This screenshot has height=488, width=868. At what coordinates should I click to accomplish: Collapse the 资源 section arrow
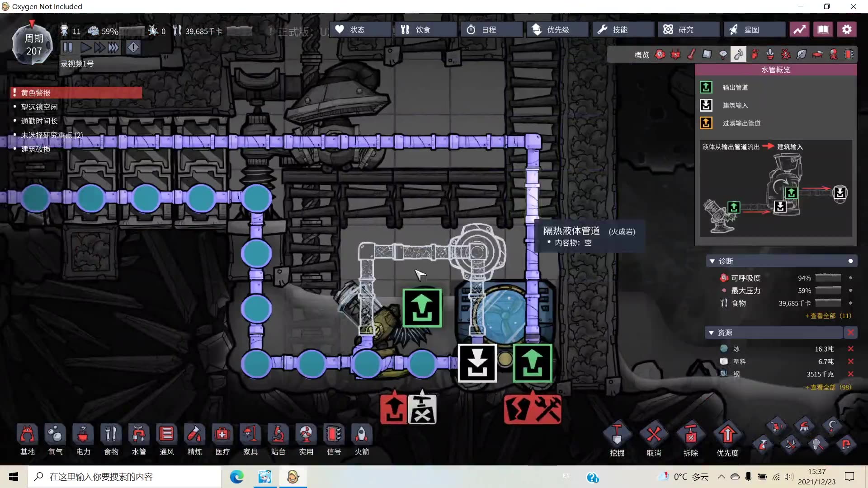click(x=711, y=333)
